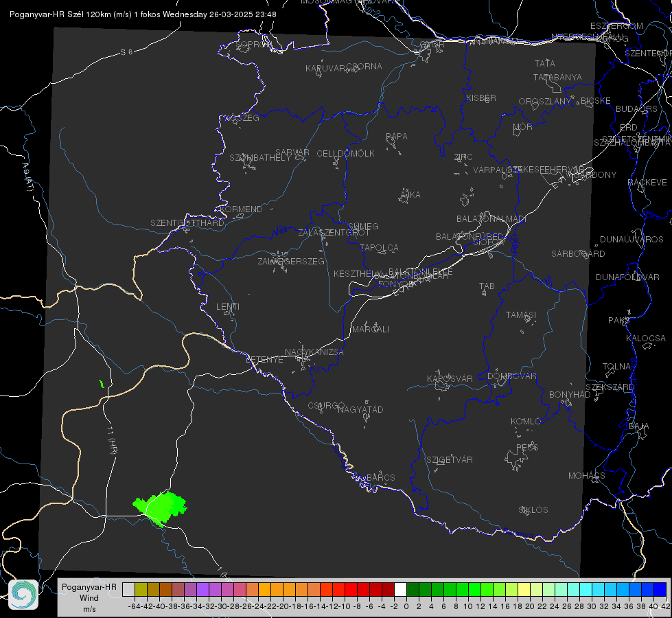Screen dimensions: 672x618
Task: Select the light gray swatch starting the legend
Action: [128, 589]
